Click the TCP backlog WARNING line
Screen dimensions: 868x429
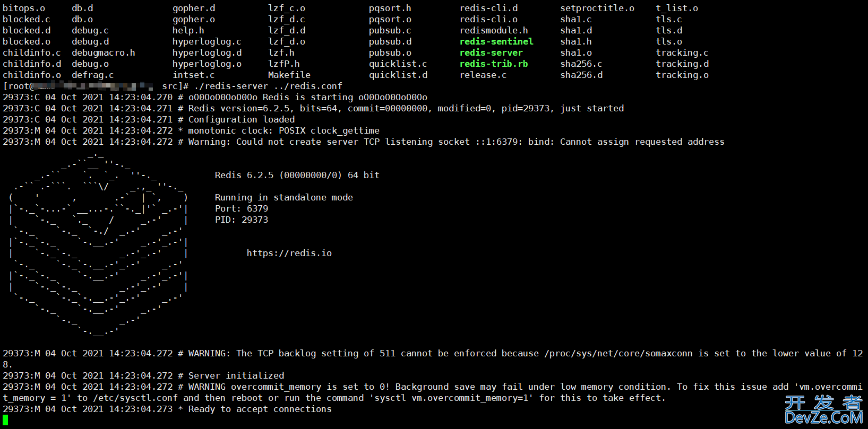point(433,358)
